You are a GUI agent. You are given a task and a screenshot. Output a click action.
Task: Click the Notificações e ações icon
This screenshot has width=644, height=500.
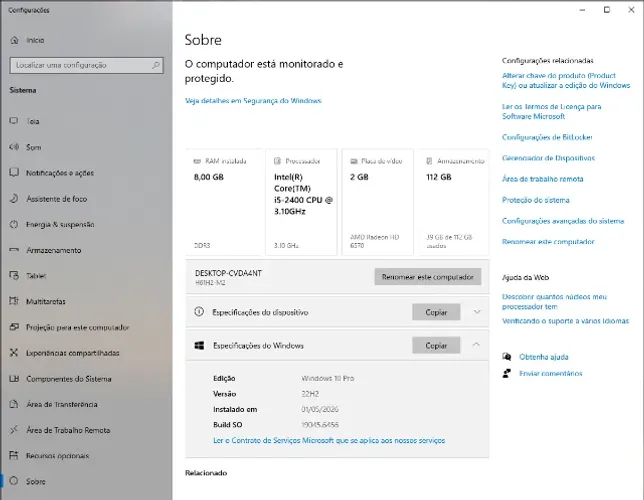coord(14,173)
